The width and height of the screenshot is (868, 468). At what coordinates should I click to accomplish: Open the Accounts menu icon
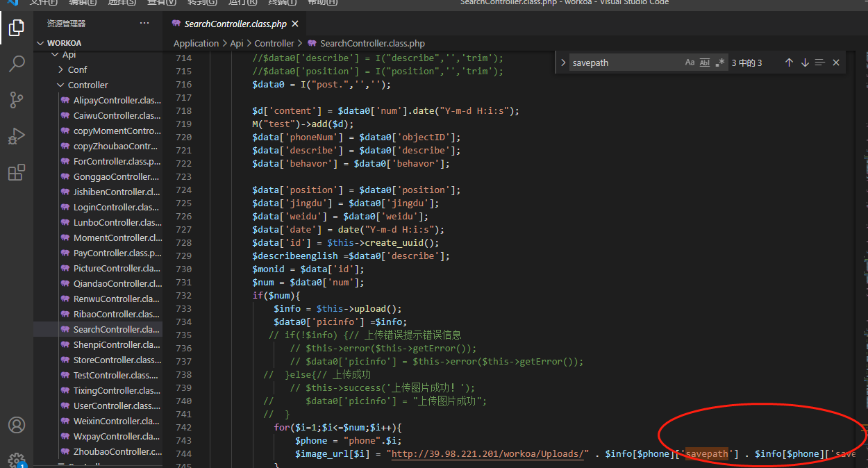click(x=16, y=425)
